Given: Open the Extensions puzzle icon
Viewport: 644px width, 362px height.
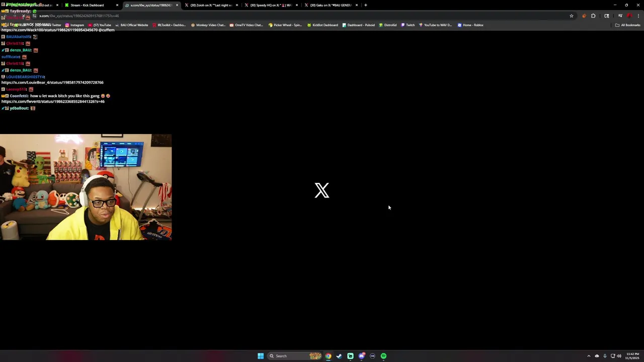Looking at the screenshot, I should (x=593, y=16).
